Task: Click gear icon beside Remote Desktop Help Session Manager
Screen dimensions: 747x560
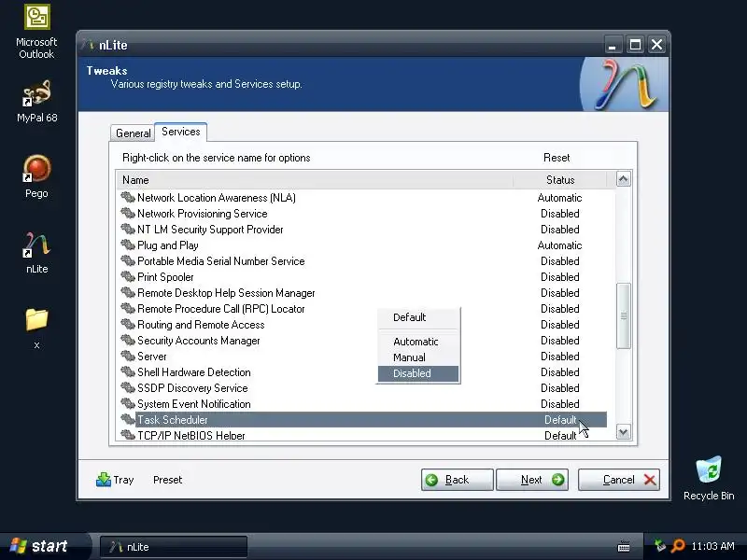Action: point(128,292)
